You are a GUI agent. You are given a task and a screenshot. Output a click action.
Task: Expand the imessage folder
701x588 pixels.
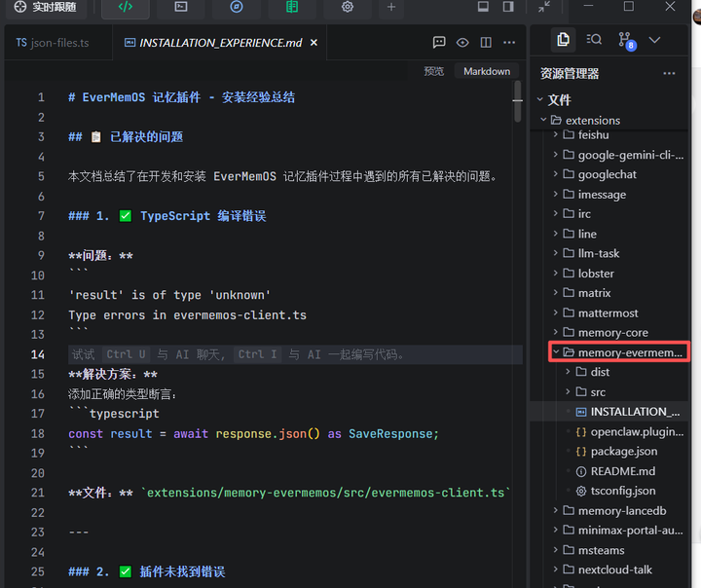pos(555,194)
